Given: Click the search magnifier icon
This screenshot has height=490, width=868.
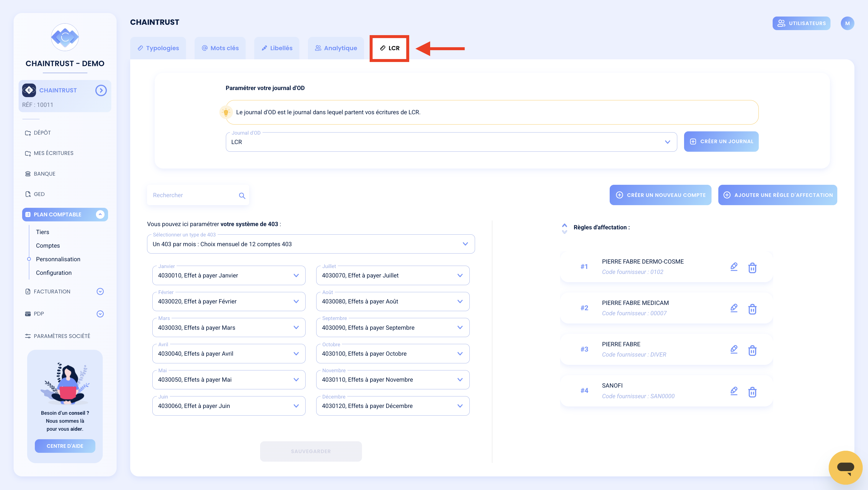Looking at the screenshot, I should 242,195.
